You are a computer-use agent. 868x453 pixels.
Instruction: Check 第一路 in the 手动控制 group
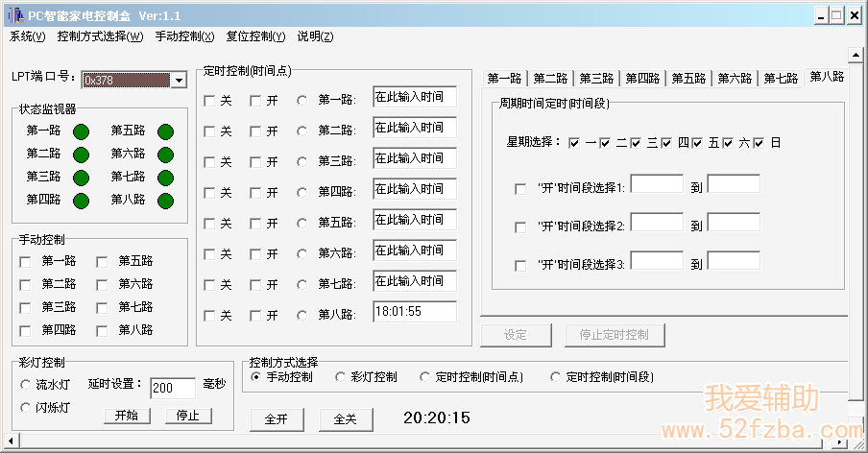pyautogui.click(x=25, y=262)
